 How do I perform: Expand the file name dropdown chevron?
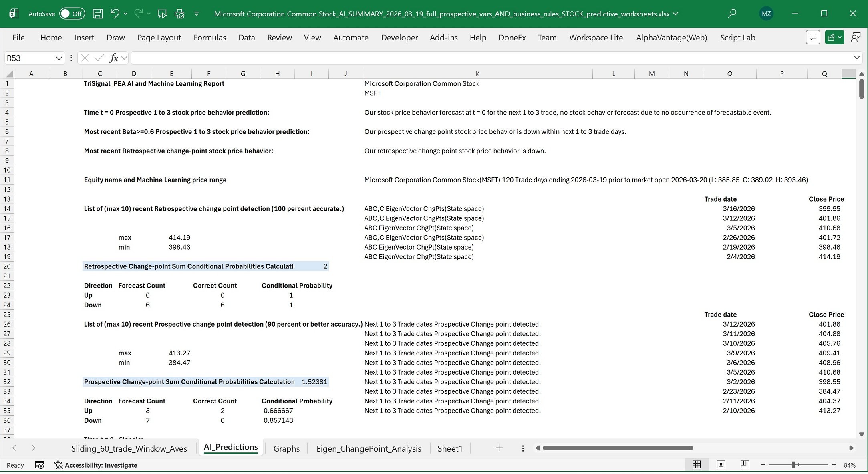[676, 14]
